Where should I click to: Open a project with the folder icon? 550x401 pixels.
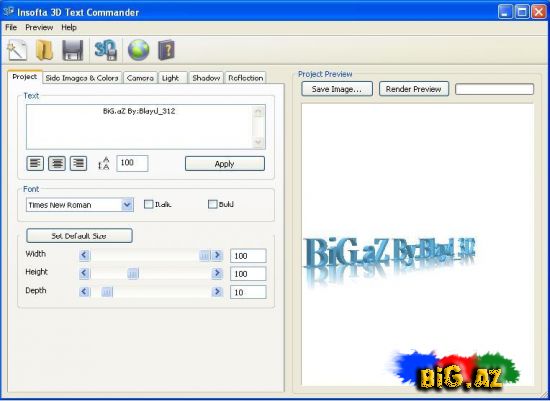point(45,50)
